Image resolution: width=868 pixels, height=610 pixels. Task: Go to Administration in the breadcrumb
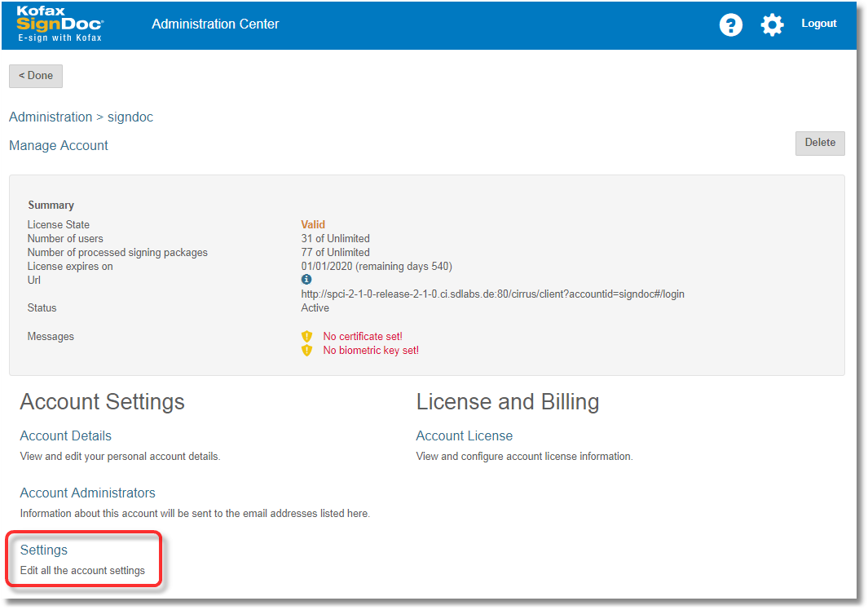[x=51, y=117]
